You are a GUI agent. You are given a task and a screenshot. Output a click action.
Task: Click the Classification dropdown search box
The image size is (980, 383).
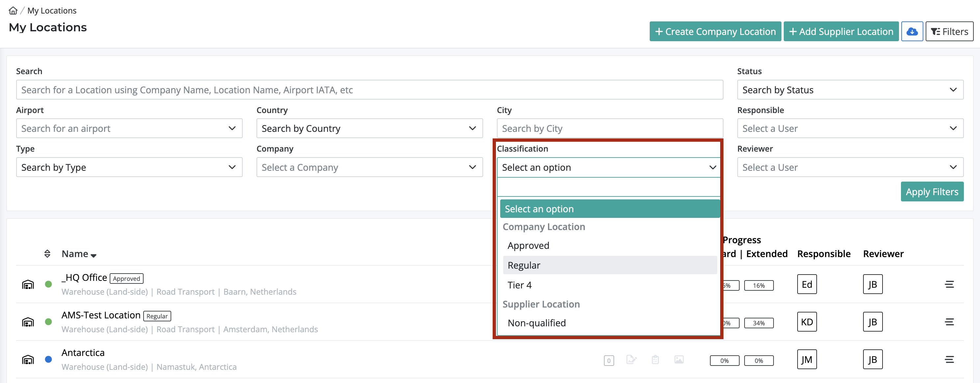click(x=608, y=187)
